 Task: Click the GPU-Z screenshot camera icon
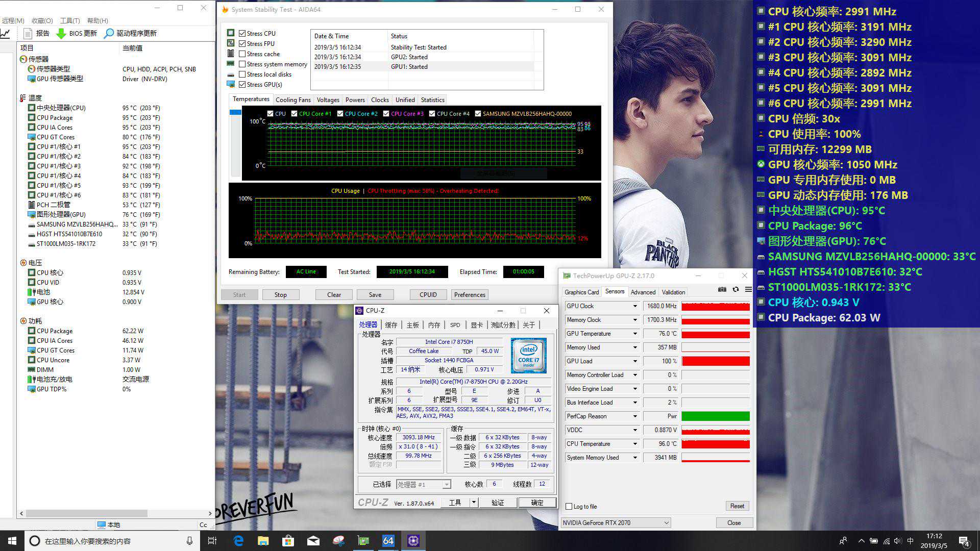722,289
